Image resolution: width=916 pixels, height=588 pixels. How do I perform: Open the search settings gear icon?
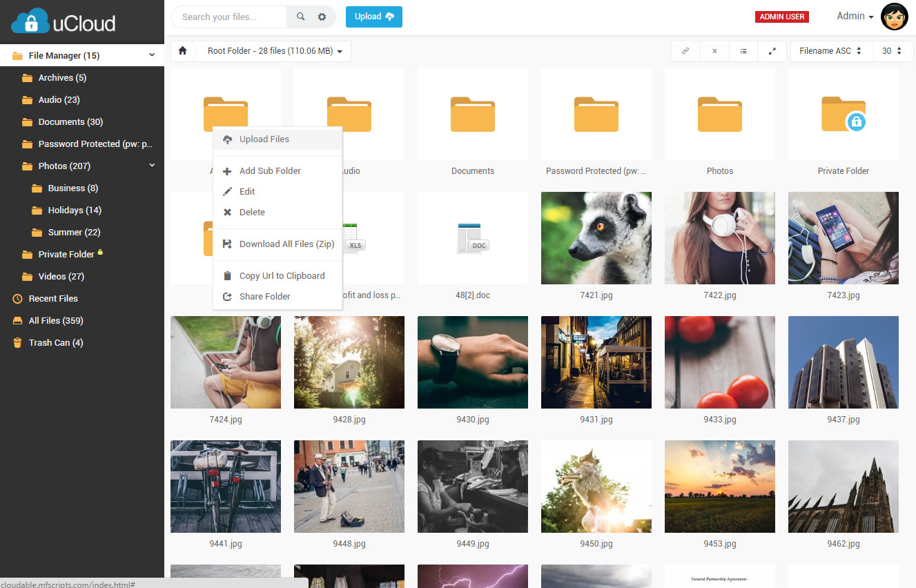(322, 17)
